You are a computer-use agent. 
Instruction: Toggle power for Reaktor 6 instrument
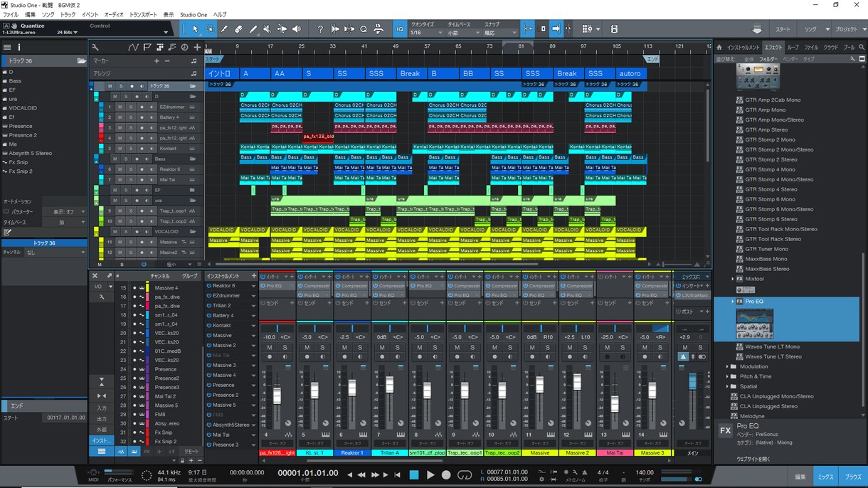pos(208,286)
